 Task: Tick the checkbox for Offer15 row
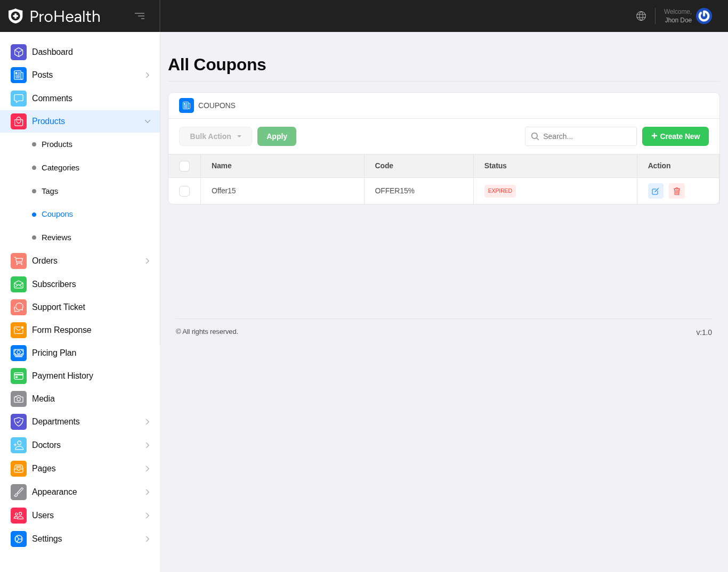pos(184,191)
